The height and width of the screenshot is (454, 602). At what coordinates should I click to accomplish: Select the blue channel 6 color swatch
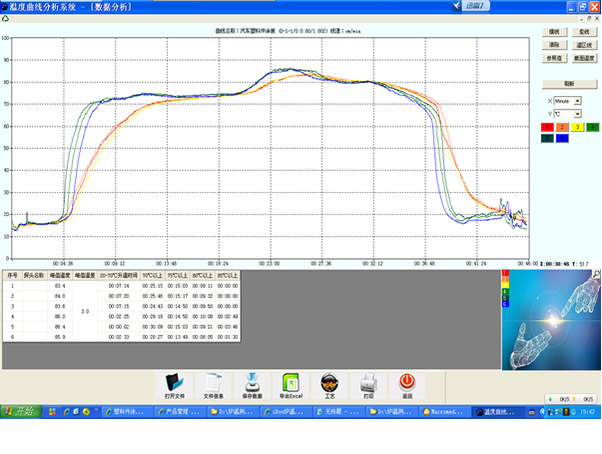[563, 138]
